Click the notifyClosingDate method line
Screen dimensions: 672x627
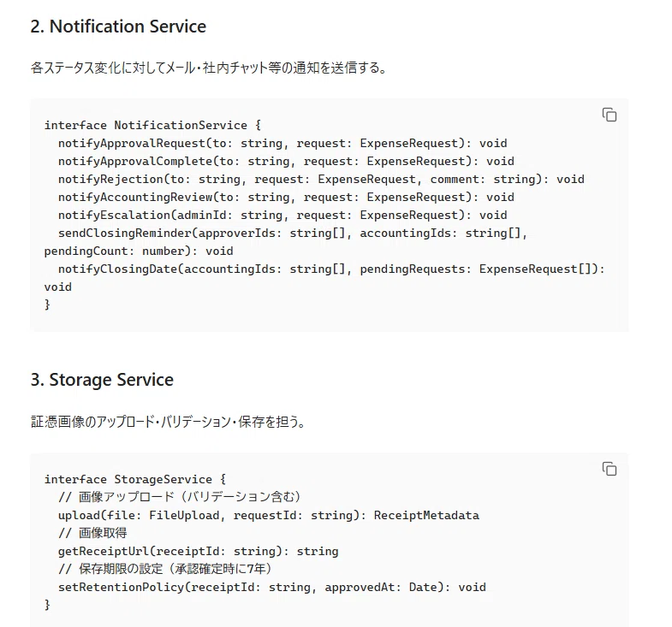pos(324,278)
